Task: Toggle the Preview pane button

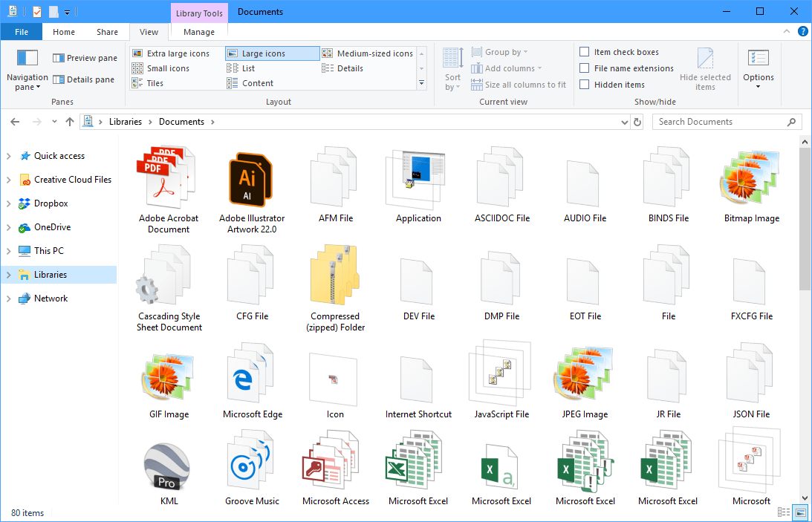Action: (85, 58)
